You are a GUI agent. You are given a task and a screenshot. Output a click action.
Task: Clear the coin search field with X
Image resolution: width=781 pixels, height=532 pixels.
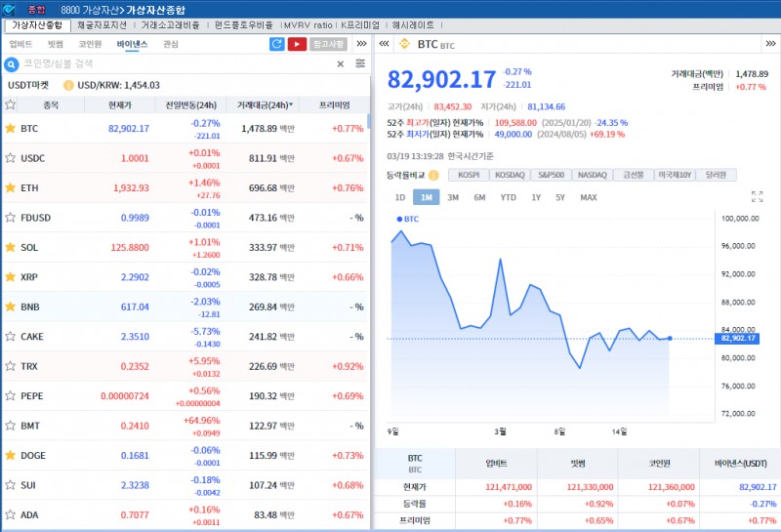point(340,63)
